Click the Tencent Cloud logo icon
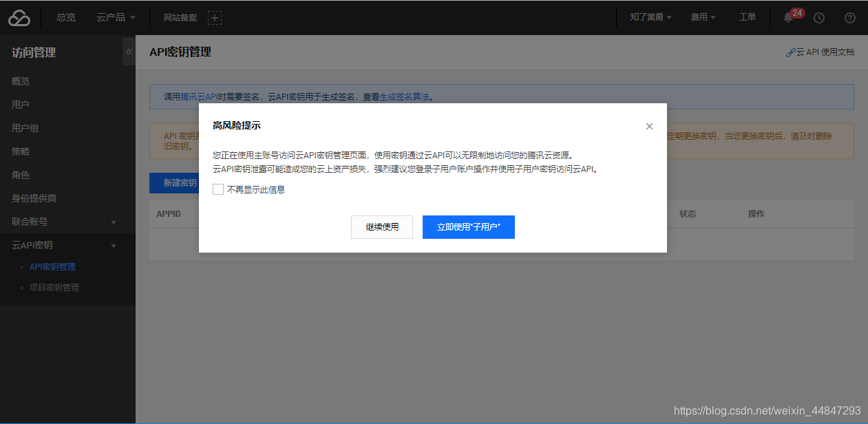The height and width of the screenshot is (424, 868). point(19,18)
